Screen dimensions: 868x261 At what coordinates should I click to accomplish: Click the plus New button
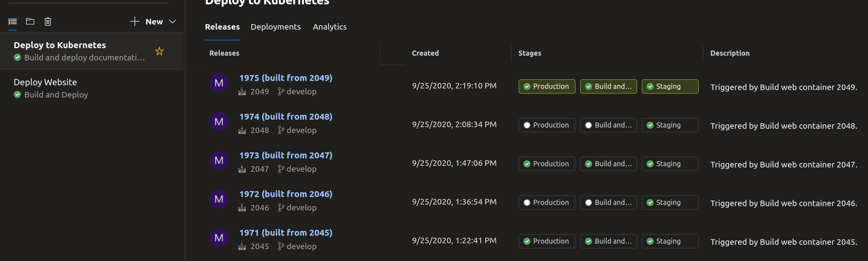tap(146, 22)
